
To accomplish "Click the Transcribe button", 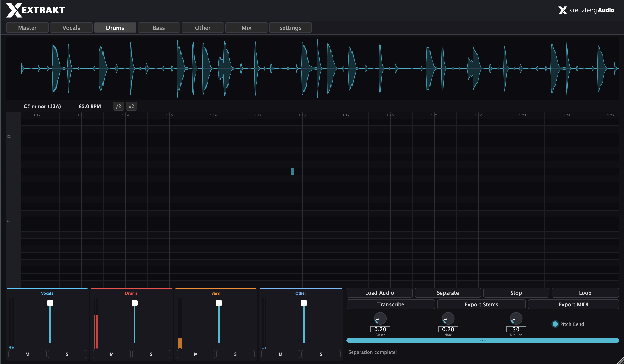I will (390, 304).
